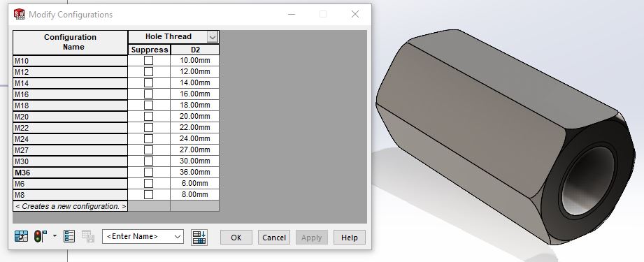Select the M16 configuration name
644x262 pixels.
tap(70, 94)
